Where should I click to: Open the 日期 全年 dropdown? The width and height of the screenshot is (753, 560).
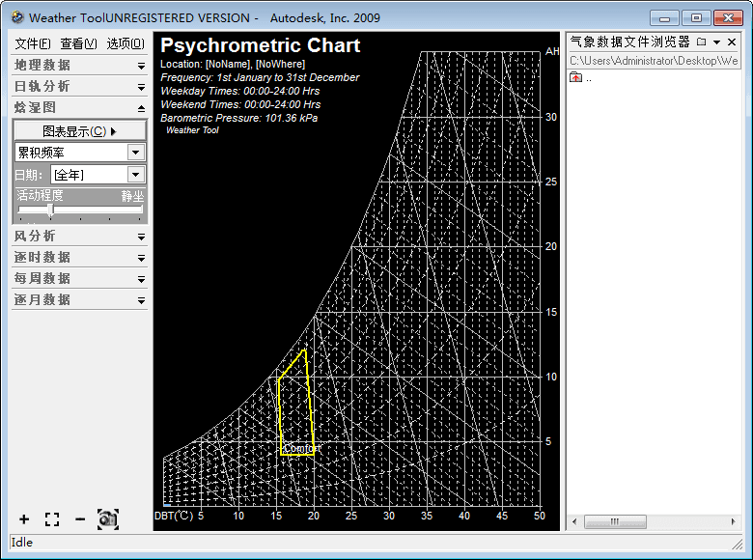click(x=135, y=175)
